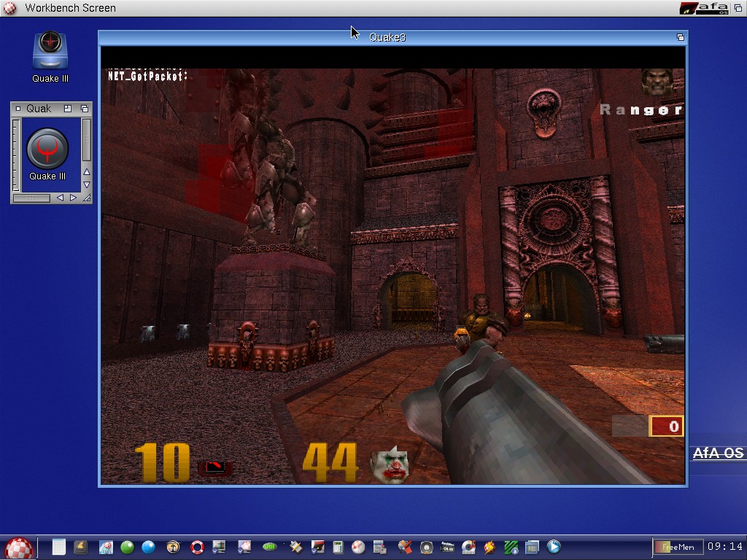
Task: Click the green sphere icon in the dock
Action: [127, 547]
